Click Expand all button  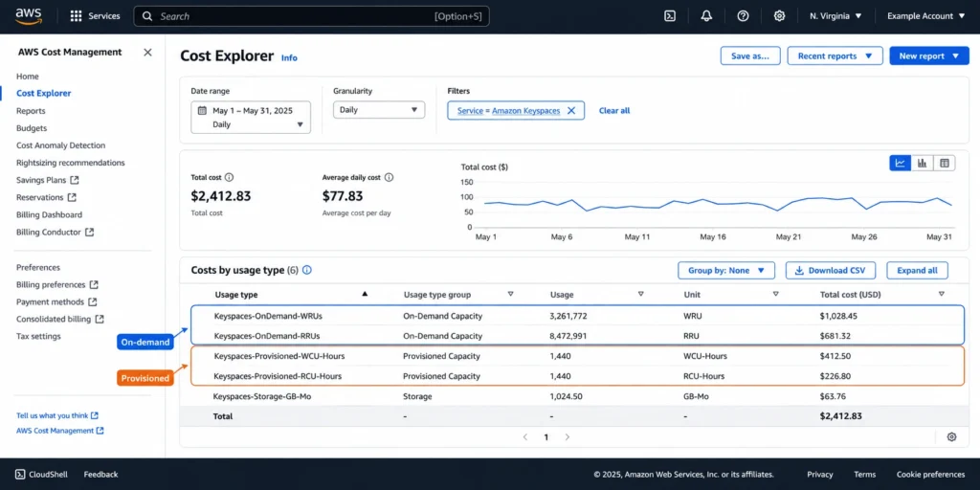point(918,271)
